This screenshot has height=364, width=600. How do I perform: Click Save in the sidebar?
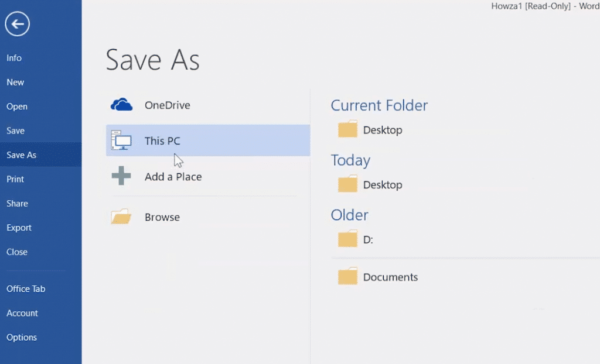(x=15, y=131)
